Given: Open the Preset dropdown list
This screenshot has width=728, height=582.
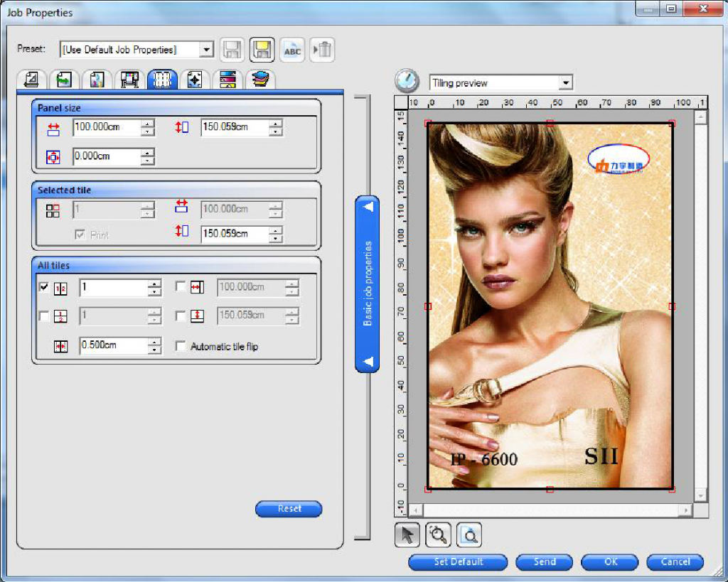Looking at the screenshot, I should pyautogui.click(x=207, y=49).
